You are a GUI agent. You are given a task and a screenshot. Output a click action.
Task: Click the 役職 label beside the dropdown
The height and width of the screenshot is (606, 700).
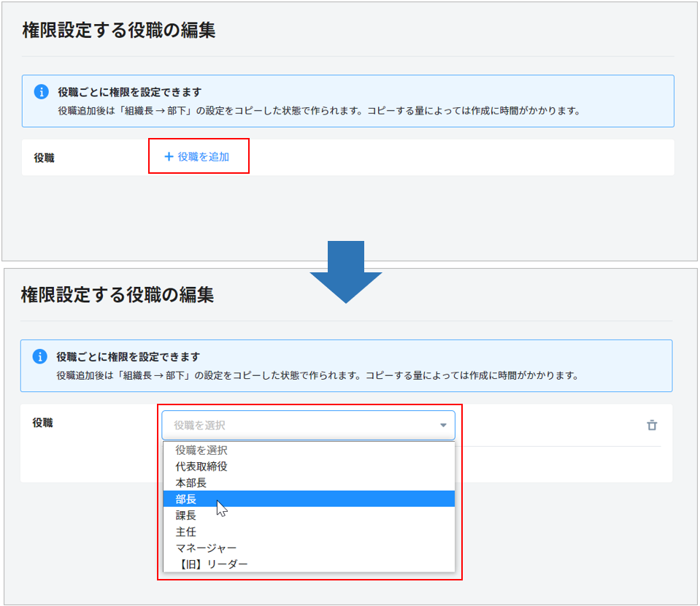click(x=42, y=423)
